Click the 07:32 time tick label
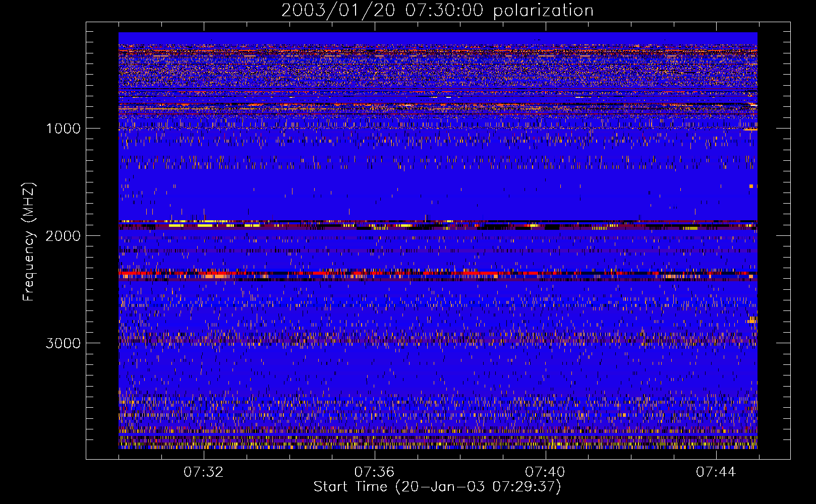 pyautogui.click(x=204, y=472)
